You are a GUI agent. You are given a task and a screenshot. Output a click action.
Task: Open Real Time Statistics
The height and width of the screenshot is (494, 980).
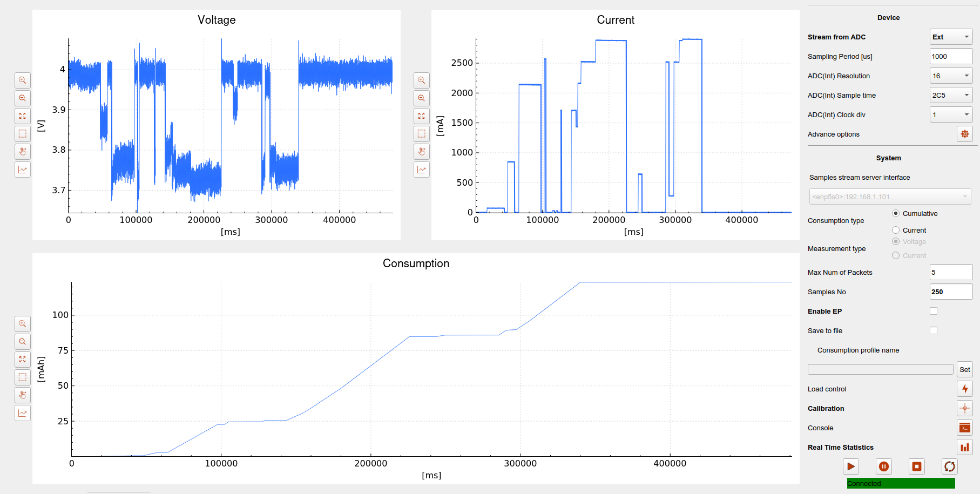coord(965,447)
